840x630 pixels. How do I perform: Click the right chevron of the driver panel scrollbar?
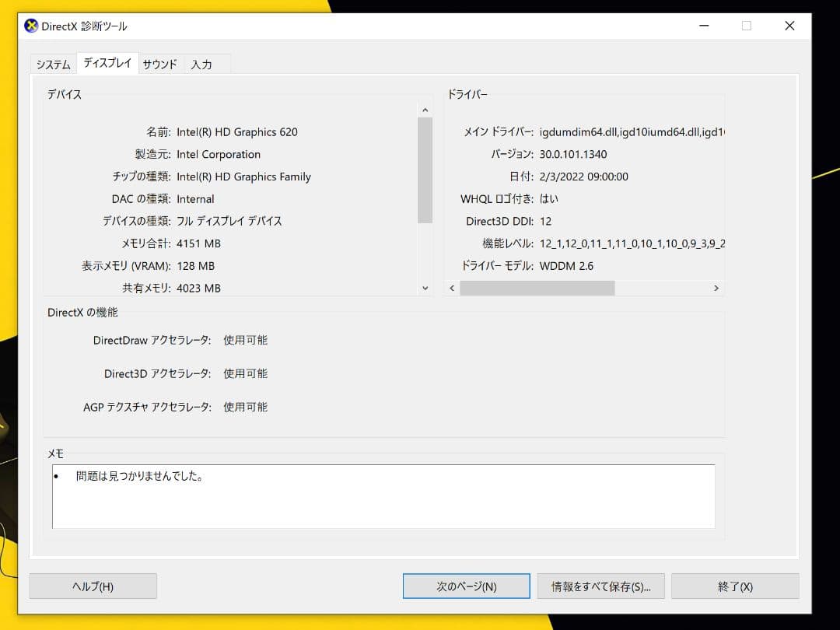[716, 288]
